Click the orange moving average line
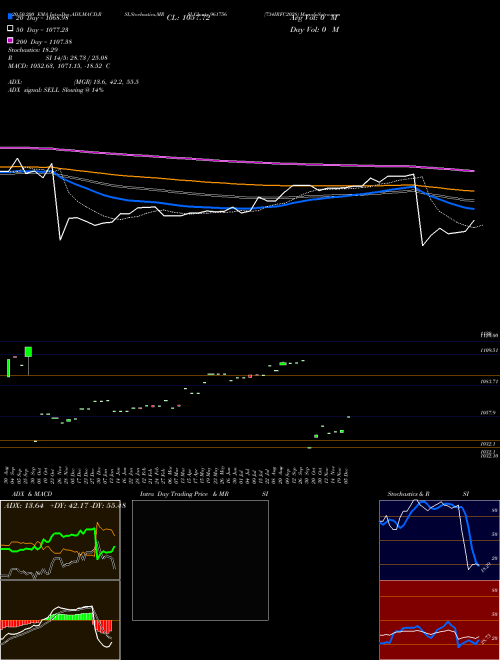 click(236, 182)
